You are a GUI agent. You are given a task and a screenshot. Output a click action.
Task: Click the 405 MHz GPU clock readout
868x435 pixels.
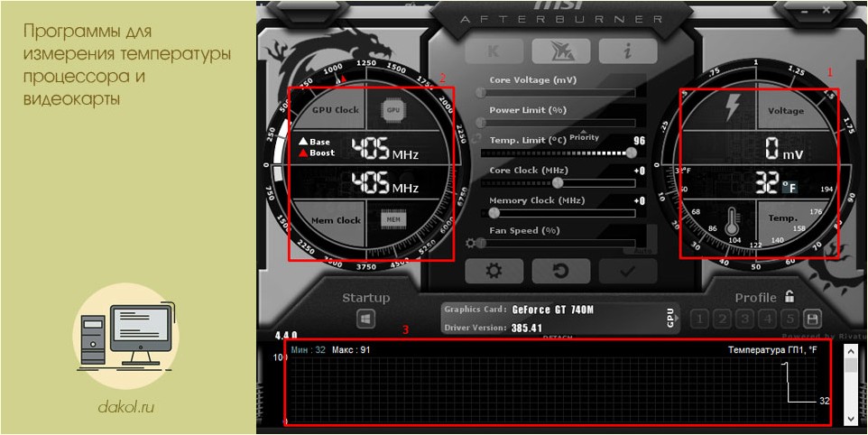[x=384, y=148]
